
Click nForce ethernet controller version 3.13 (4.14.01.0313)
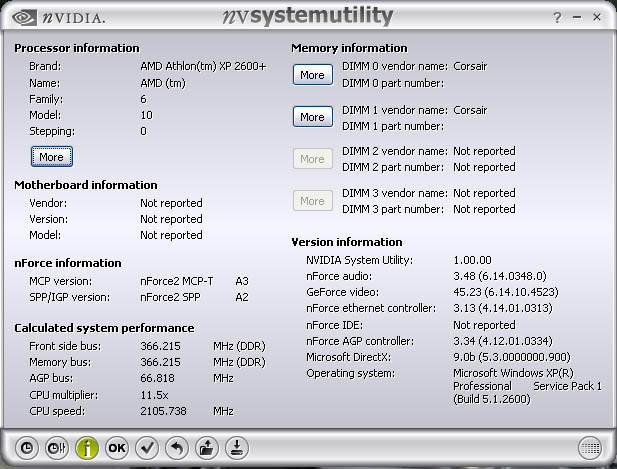(503, 308)
